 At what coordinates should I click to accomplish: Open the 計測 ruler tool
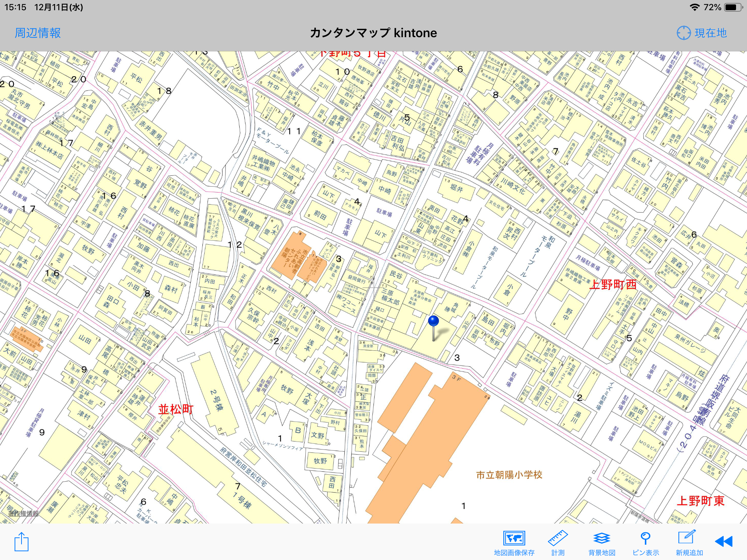pyautogui.click(x=558, y=543)
